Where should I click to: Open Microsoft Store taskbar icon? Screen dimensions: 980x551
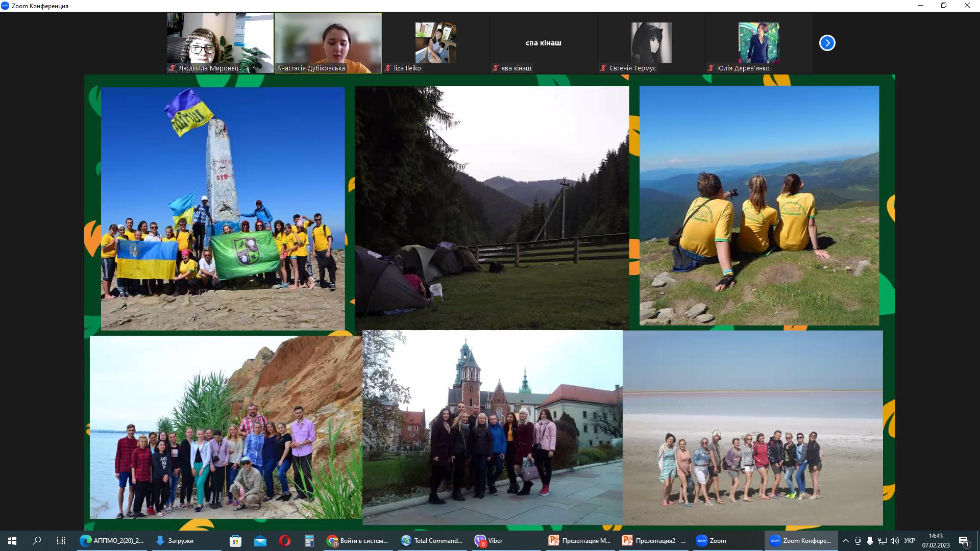235,541
